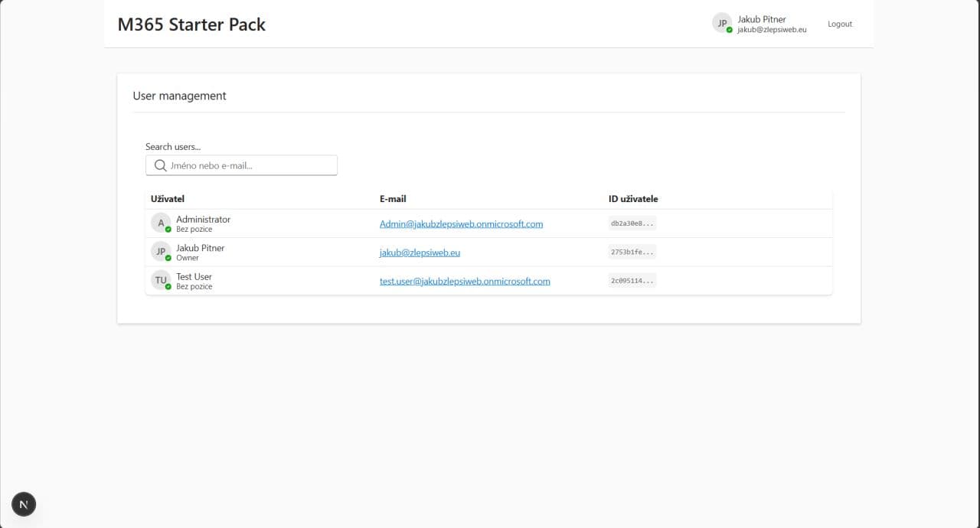Click the "E-mail" column header
980x528 pixels.
(x=393, y=199)
